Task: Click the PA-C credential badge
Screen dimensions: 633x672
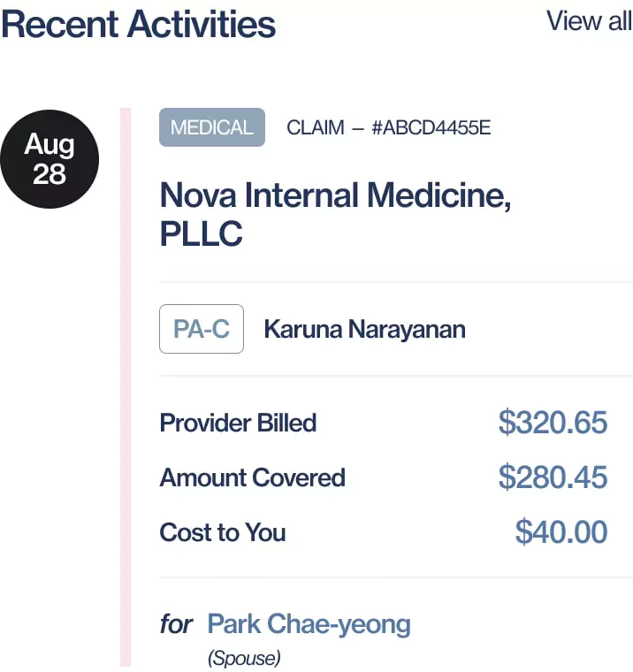Action: (x=202, y=329)
